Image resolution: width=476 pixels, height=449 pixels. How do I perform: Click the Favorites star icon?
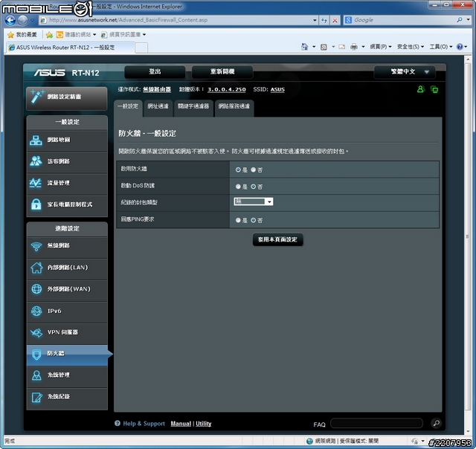[x=11, y=35]
